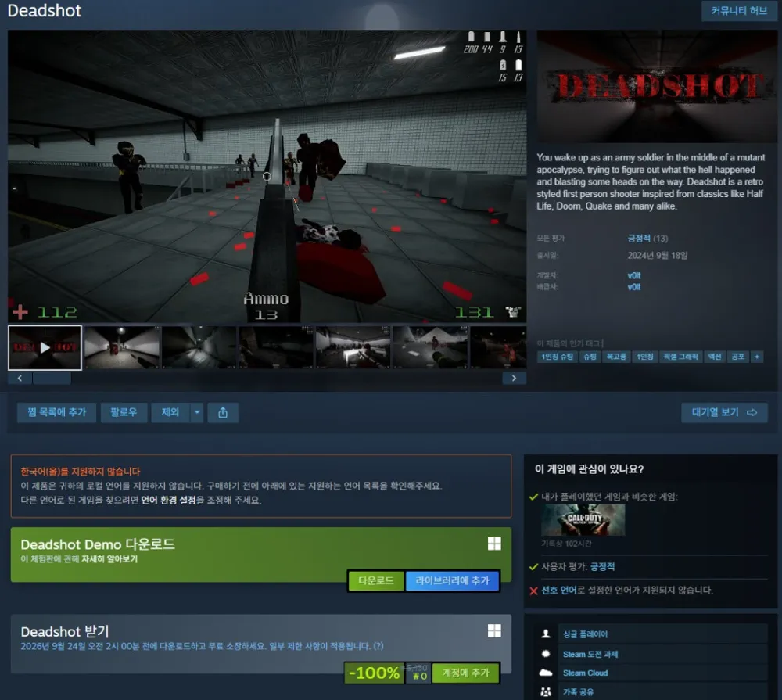The height and width of the screenshot is (700, 782).
Task: Click the plus button to add tags
Action: point(757,357)
